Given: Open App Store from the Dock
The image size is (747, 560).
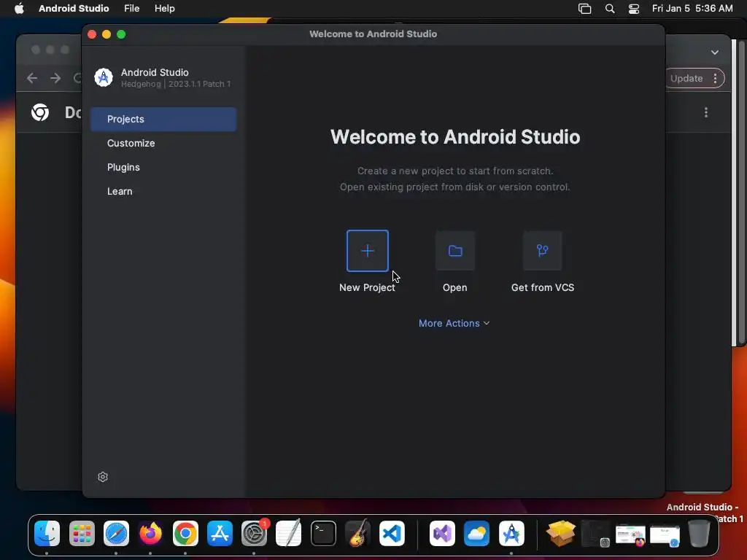Looking at the screenshot, I should (220, 533).
